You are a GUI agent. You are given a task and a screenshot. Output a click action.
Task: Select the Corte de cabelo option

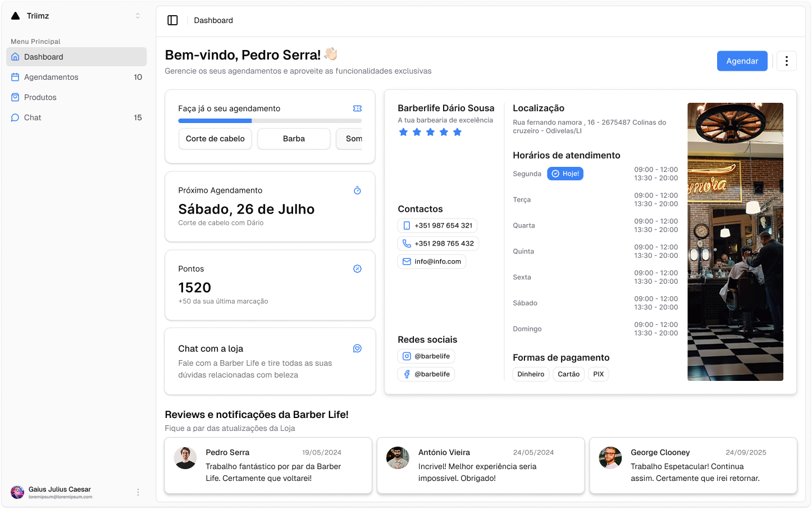point(215,139)
